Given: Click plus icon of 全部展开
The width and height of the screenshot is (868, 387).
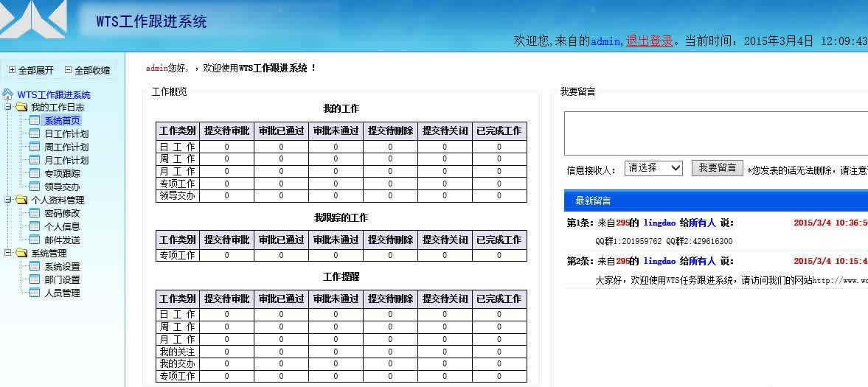Looking at the screenshot, I should click(13, 70).
